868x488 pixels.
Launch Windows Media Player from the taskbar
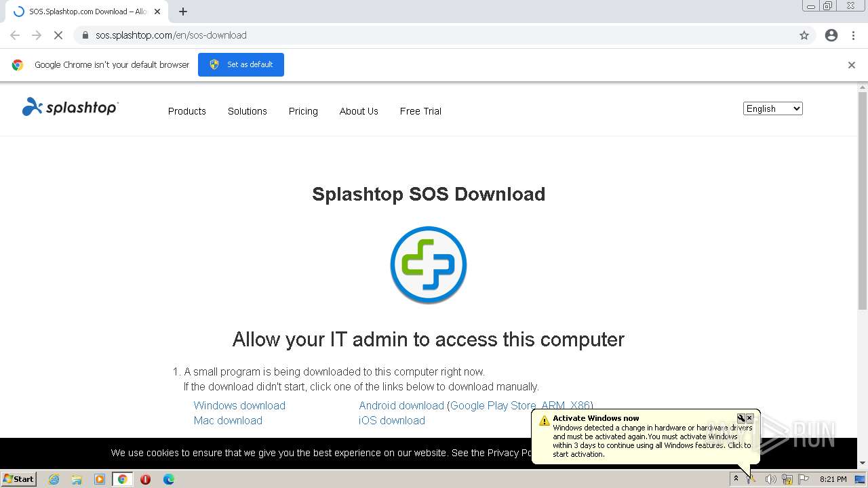click(x=100, y=479)
